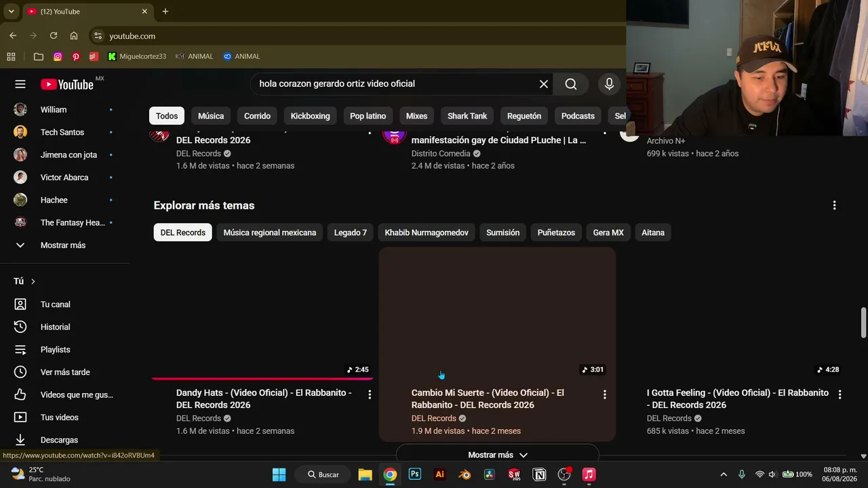Open more options for Explorar más temas
The width and height of the screenshot is (868, 488).
834,205
